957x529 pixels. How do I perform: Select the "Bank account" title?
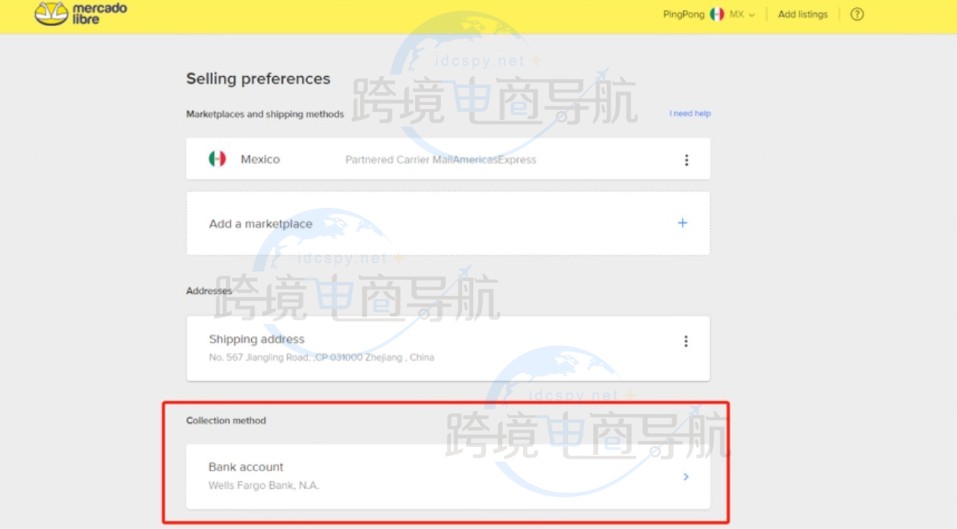click(x=246, y=467)
